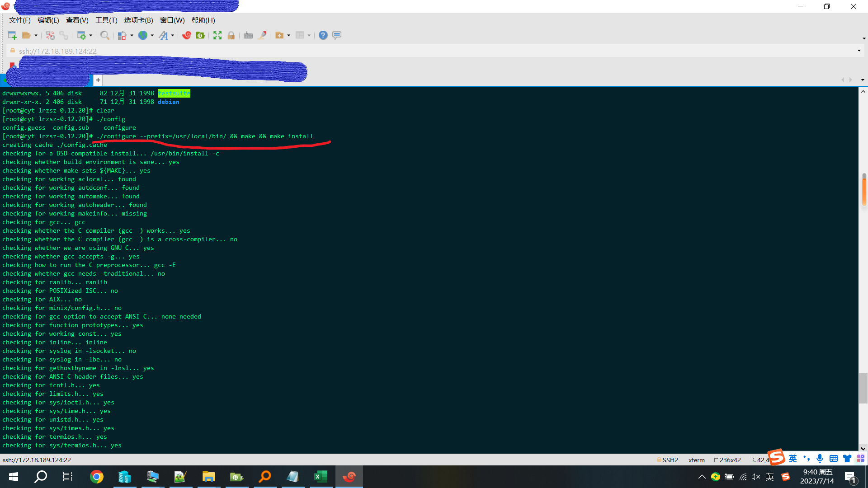
Task: Click the toolbar overflow arrow at right
Action: tap(864, 38)
